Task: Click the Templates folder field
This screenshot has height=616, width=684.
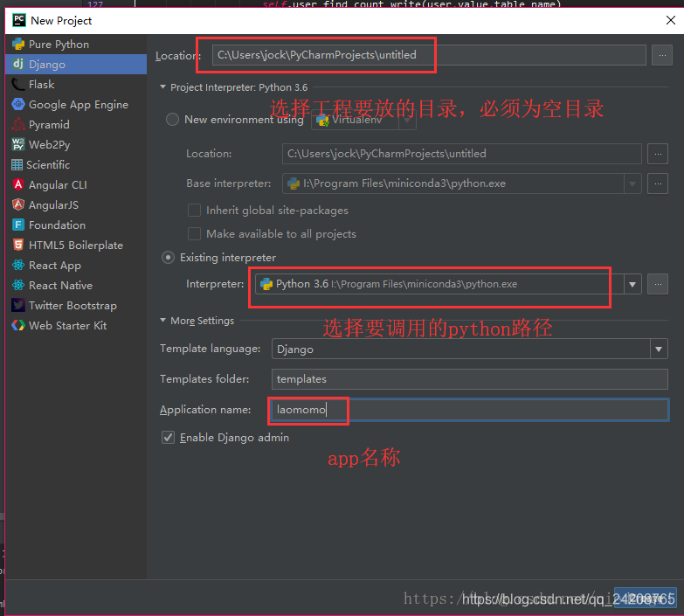Action: (470, 378)
